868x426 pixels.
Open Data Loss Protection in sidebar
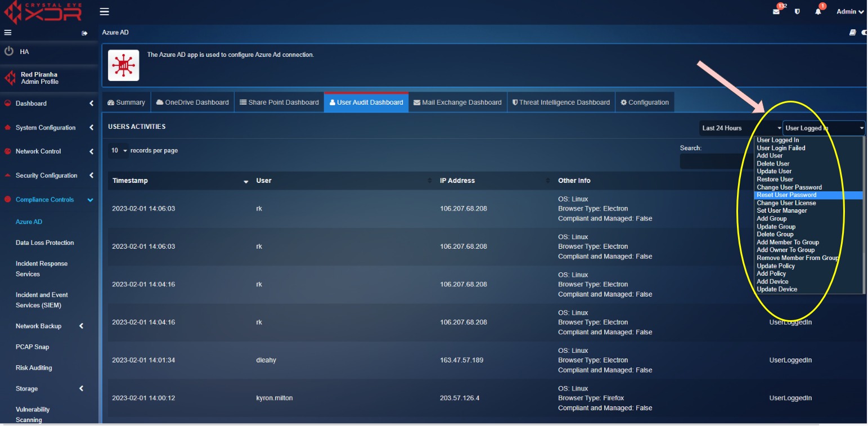[45, 243]
